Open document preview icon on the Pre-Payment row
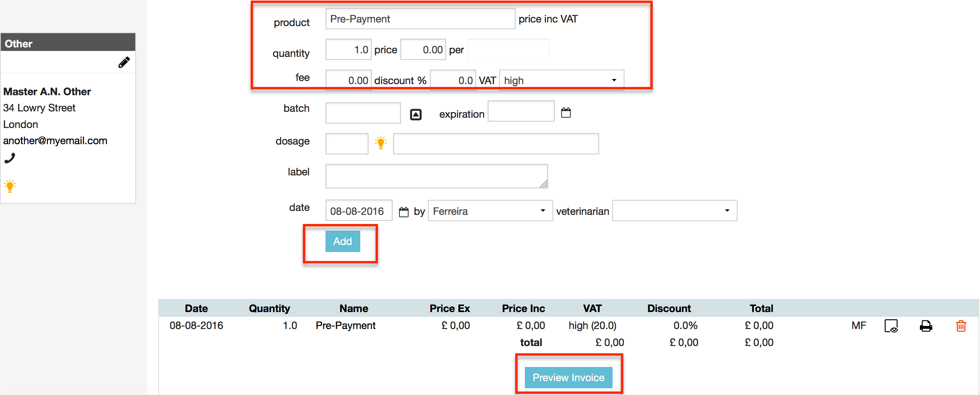Viewport: 980px width, 395px height. (x=891, y=326)
